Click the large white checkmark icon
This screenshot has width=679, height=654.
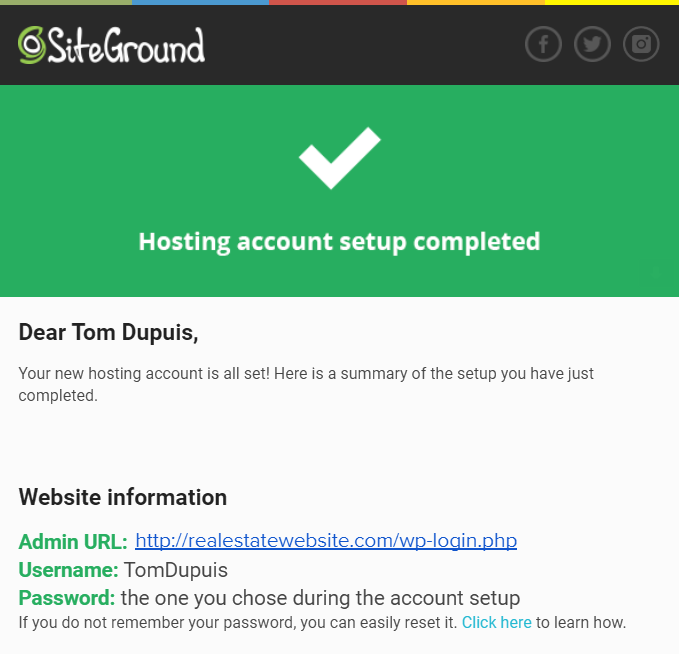click(x=340, y=158)
